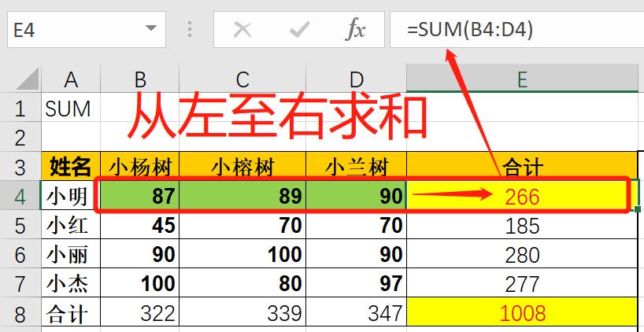Select row 6 header

pos(20,254)
